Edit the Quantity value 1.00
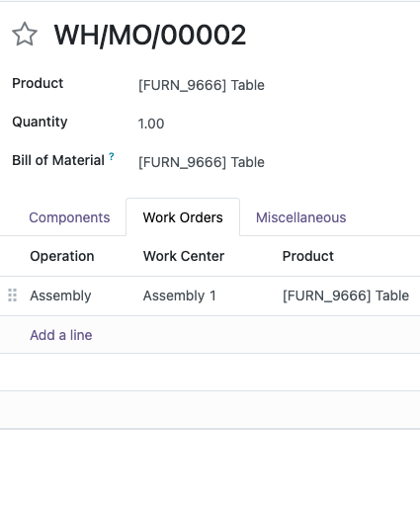The image size is (420, 505). (x=151, y=124)
